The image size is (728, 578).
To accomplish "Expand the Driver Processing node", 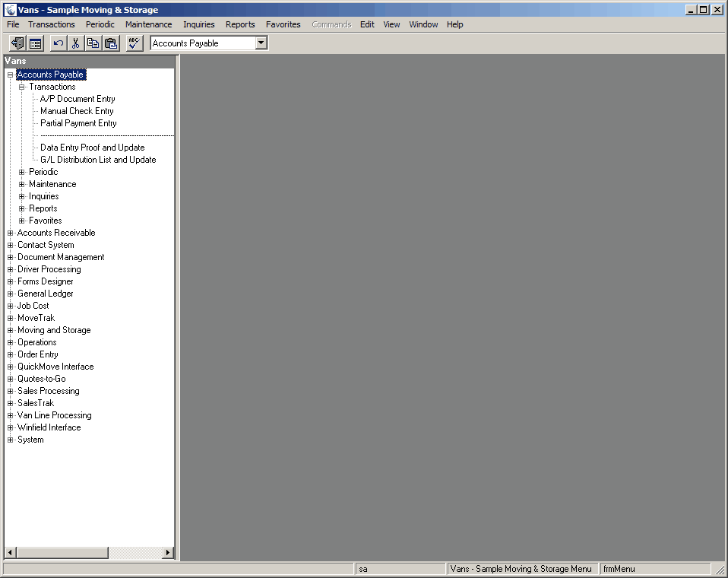I will coord(10,269).
